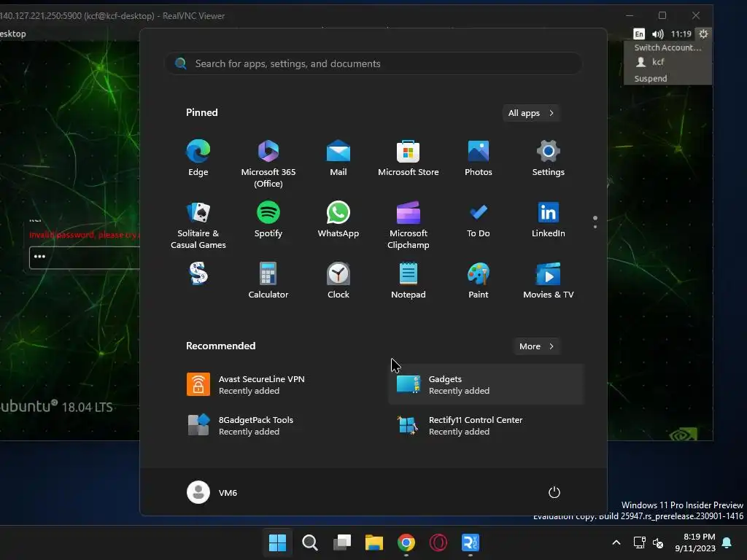
Task: Click the muted volume tray icon
Action: 658,542
